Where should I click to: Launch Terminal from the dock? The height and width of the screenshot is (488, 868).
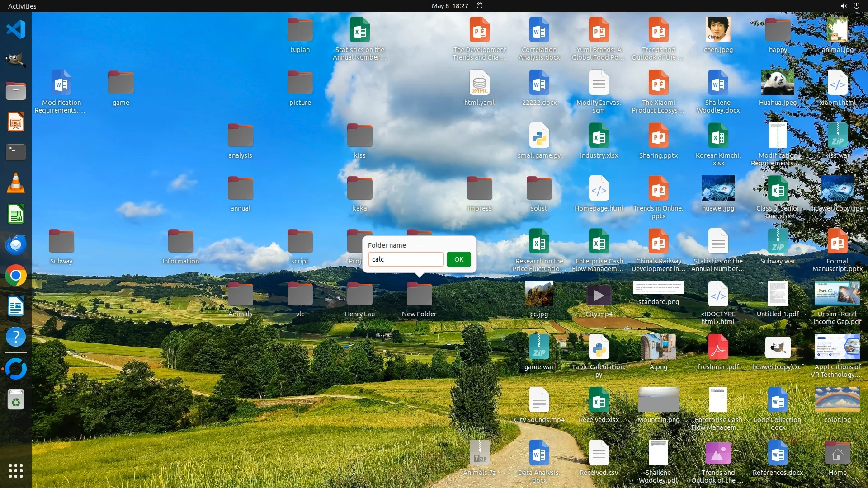coord(16,152)
